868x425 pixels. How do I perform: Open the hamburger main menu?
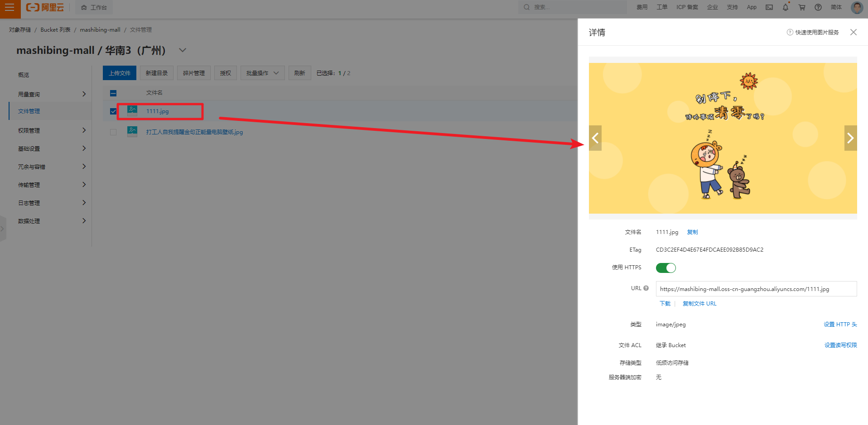[x=10, y=8]
